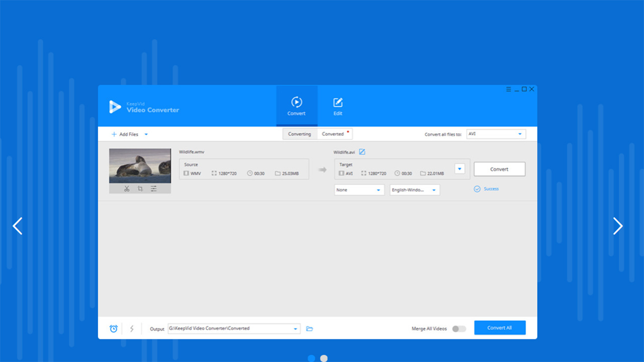
Task: Open the output folder with the folder icon
Action: 309,328
